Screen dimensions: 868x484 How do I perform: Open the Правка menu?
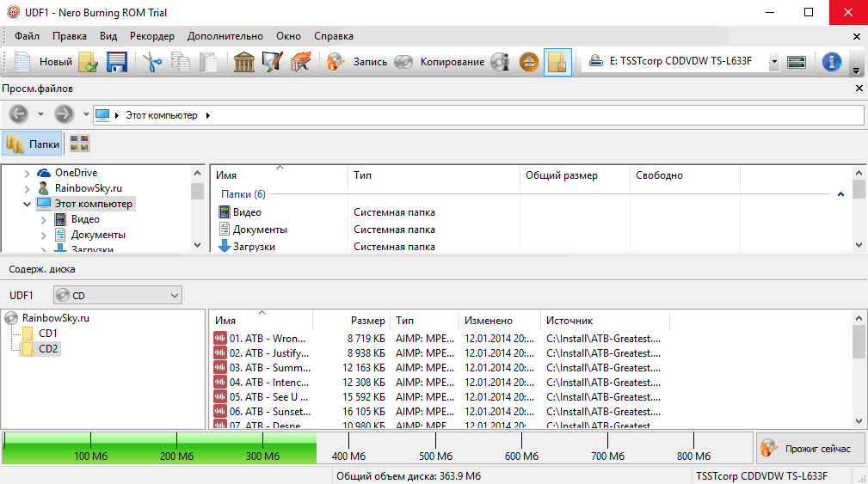70,36
